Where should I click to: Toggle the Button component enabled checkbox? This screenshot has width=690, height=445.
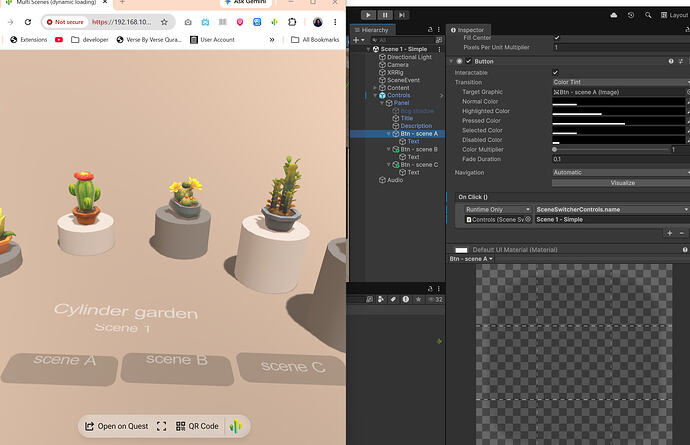[469, 61]
